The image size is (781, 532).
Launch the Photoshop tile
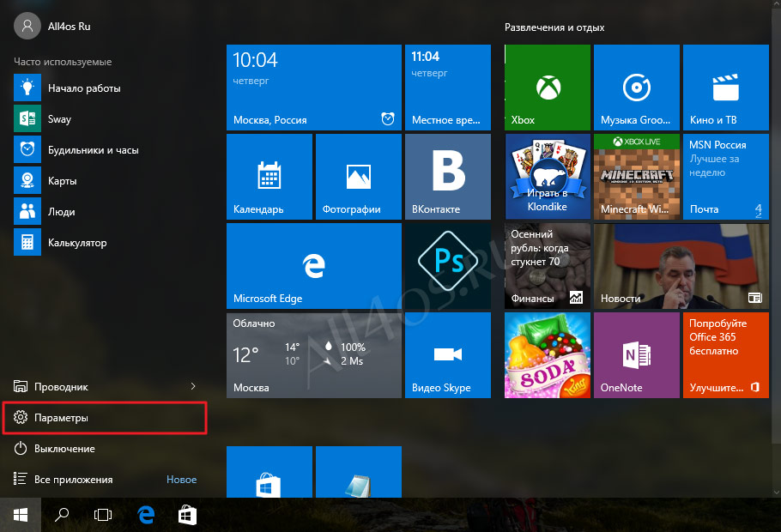pyautogui.click(x=448, y=266)
